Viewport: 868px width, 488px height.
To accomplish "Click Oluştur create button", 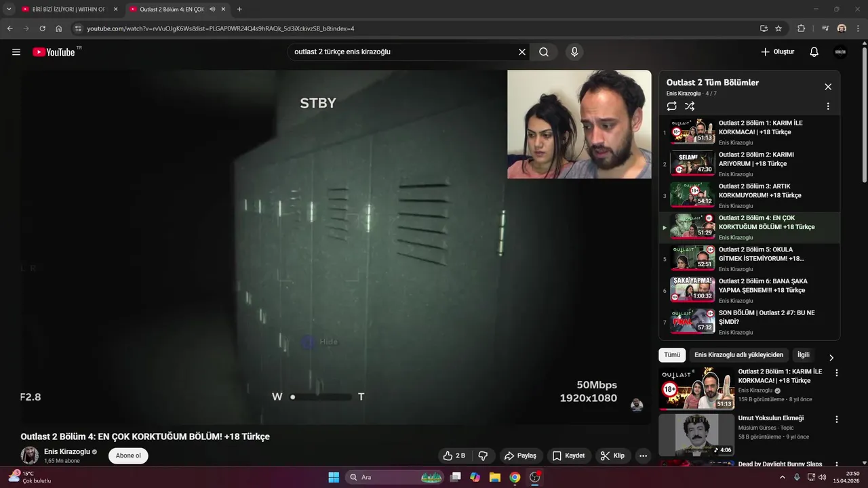I will click(777, 52).
